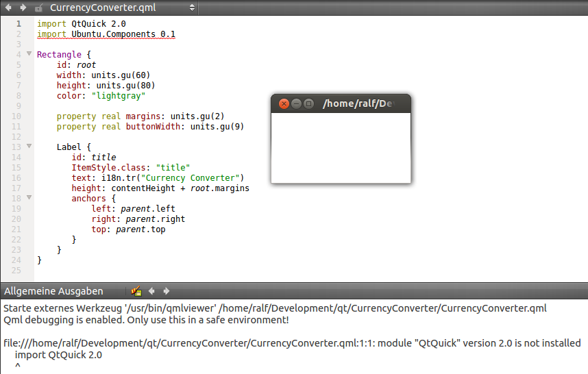
Task: Maximize the qmlviewer preview window
Action: click(x=308, y=104)
